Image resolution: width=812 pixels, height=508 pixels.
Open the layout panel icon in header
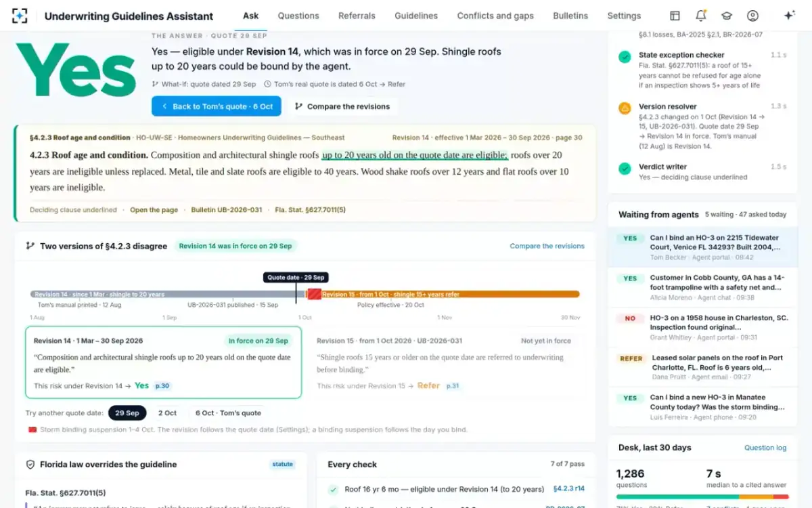coord(675,16)
